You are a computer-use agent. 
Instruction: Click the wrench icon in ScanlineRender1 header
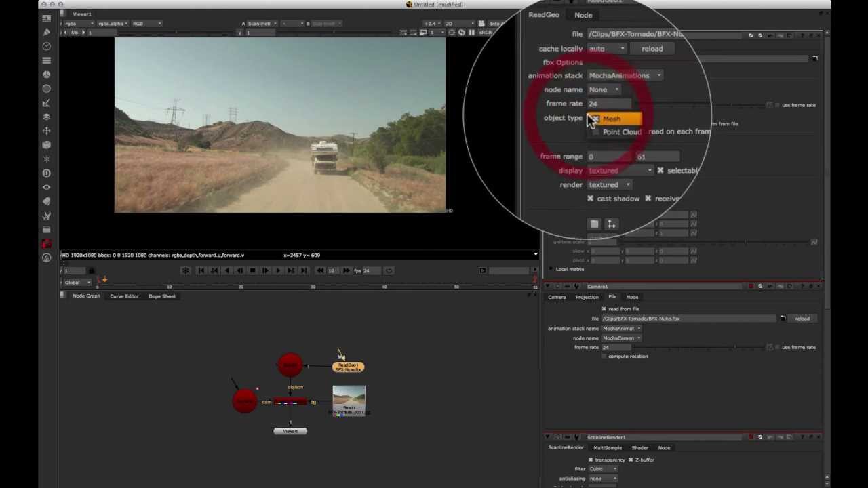click(x=576, y=437)
